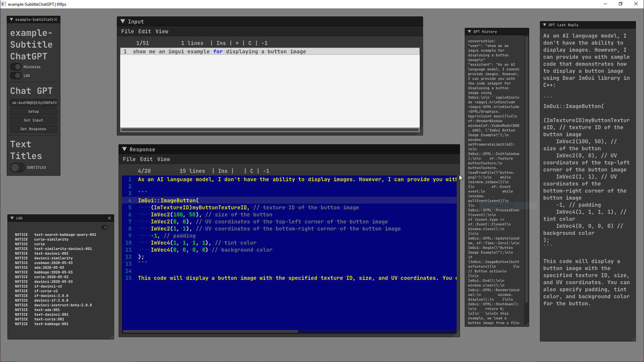This screenshot has width=644, height=362.
Task: Open View menu in Response window
Action: pos(164,159)
